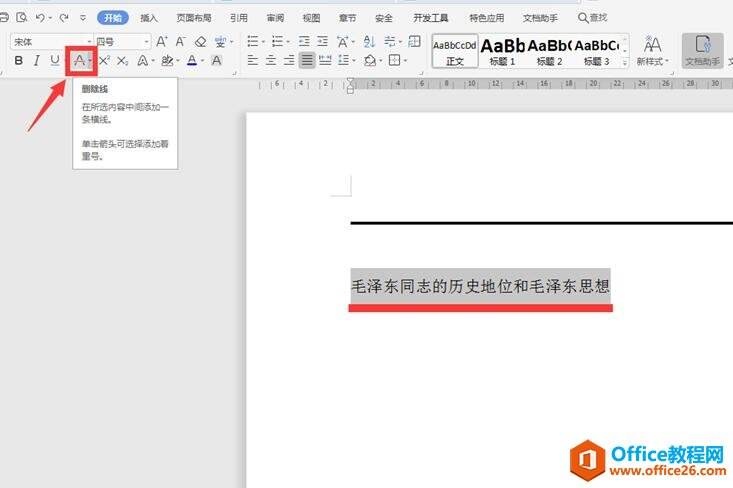Toggle character shading button
The width and height of the screenshot is (733, 488).
point(216,60)
